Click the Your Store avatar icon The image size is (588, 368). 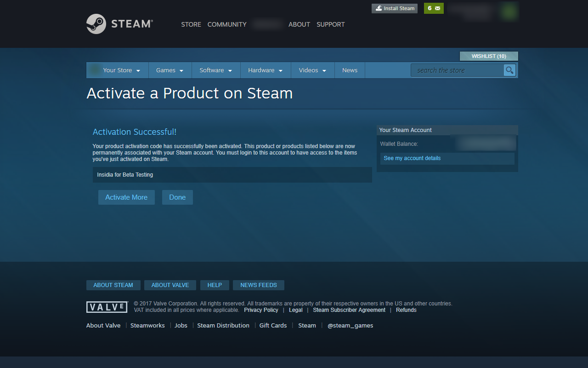point(95,70)
